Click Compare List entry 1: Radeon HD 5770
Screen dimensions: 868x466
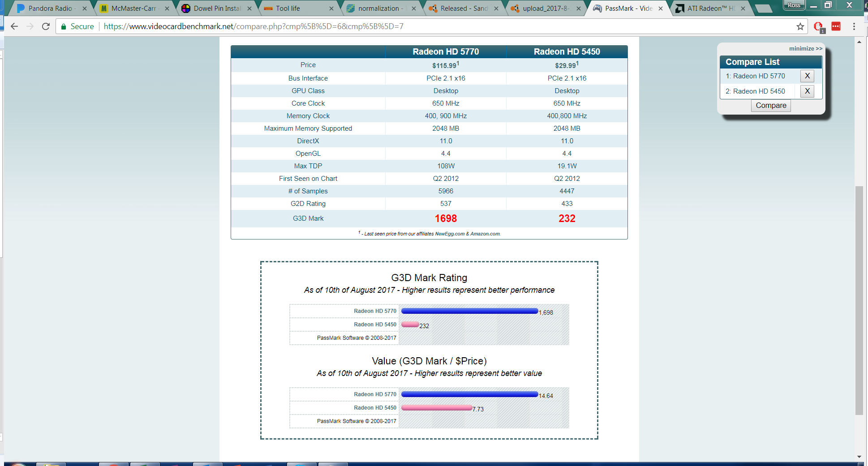(x=756, y=76)
